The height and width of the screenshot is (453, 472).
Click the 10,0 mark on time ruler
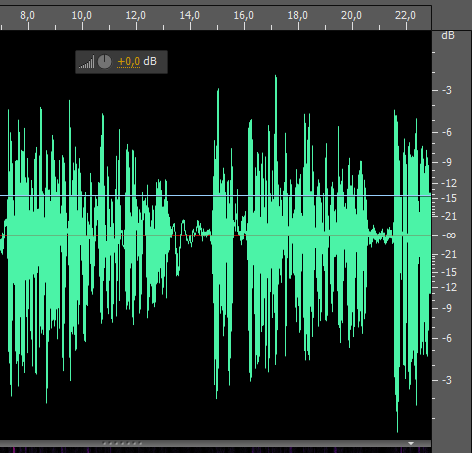pyautogui.click(x=82, y=15)
